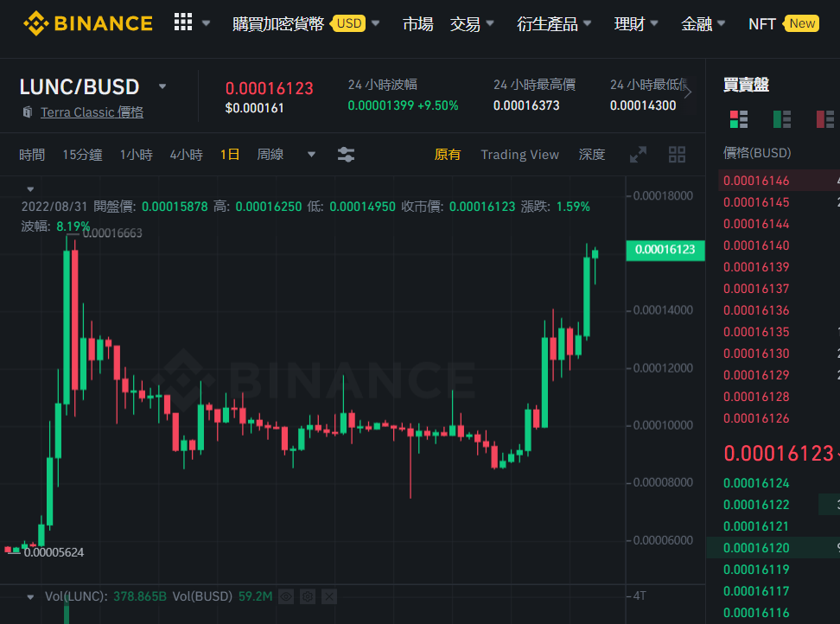Screen dimensions: 840x624
Task: Switch to 原有 original chart
Action: click(x=448, y=155)
